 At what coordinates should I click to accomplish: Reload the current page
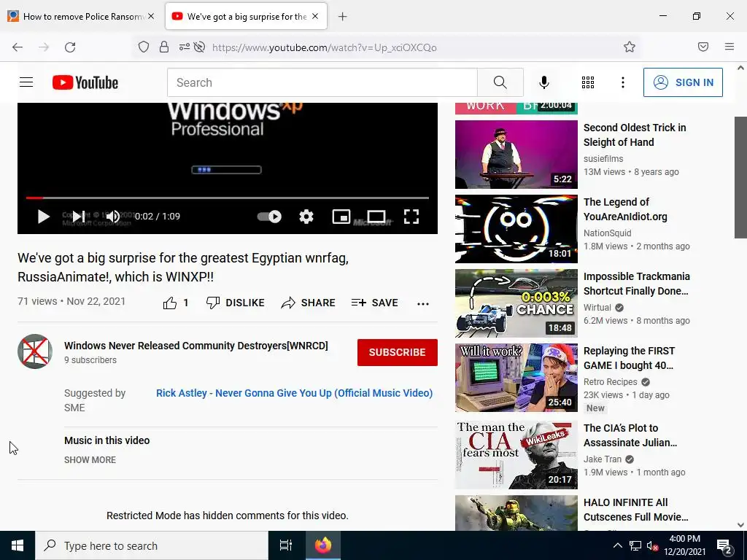pyautogui.click(x=70, y=47)
